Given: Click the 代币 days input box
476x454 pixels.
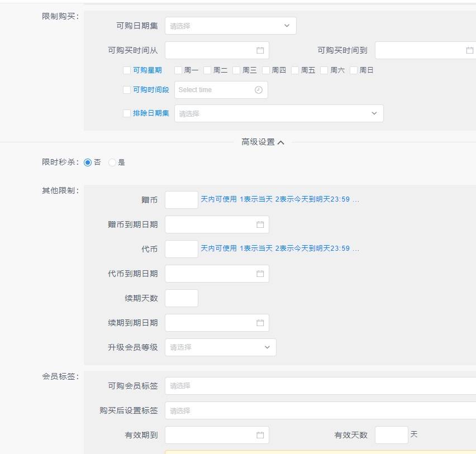Looking at the screenshot, I should [x=182, y=249].
